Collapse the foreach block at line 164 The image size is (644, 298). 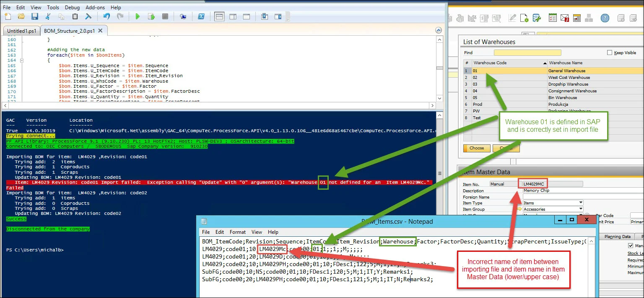pyautogui.click(x=22, y=60)
